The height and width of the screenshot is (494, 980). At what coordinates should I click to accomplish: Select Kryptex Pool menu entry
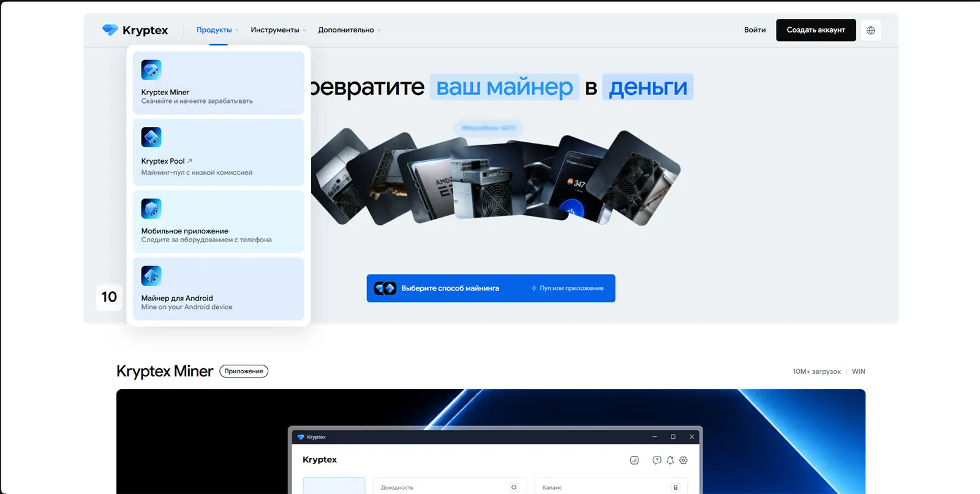(x=219, y=152)
